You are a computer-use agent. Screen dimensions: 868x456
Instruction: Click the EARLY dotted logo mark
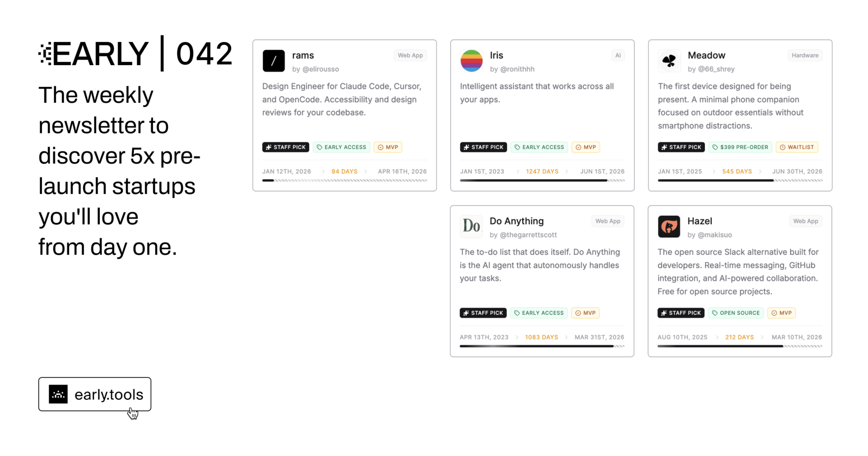tap(45, 54)
